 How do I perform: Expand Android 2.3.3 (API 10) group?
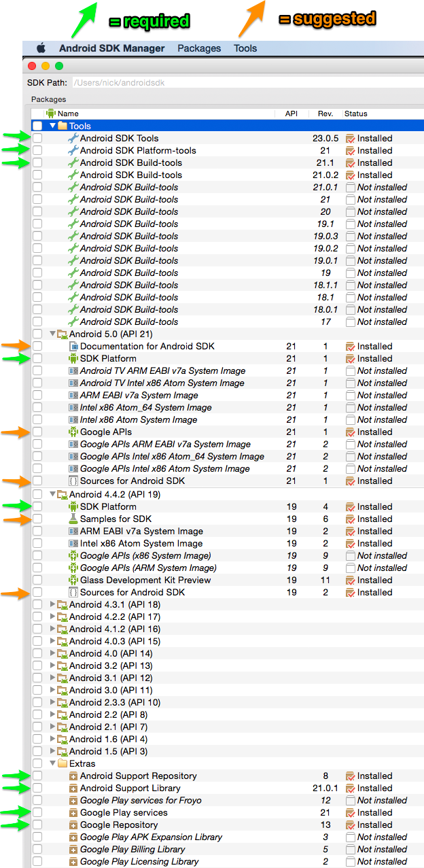[52, 702]
